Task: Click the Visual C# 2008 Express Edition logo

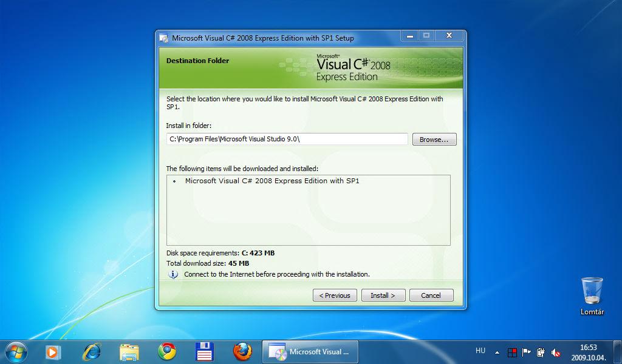Action: point(353,68)
